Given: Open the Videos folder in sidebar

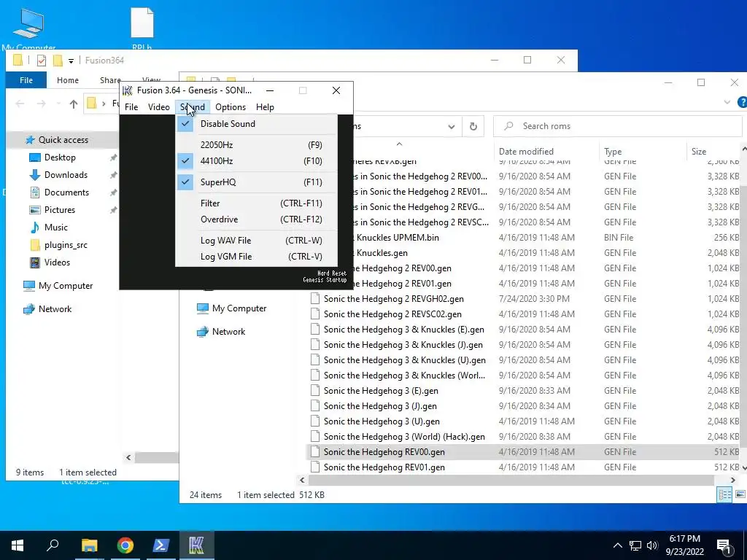Looking at the screenshot, I should click(57, 262).
